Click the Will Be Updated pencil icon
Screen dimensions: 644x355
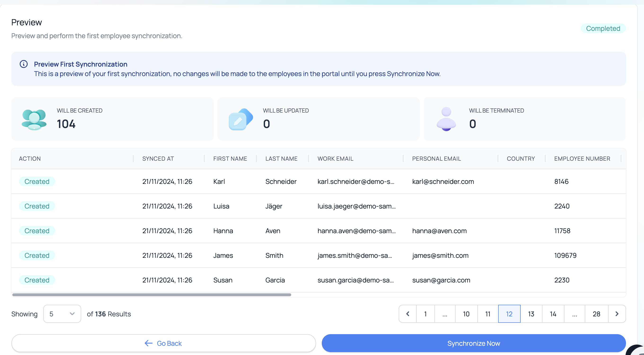[x=240, y=119]
